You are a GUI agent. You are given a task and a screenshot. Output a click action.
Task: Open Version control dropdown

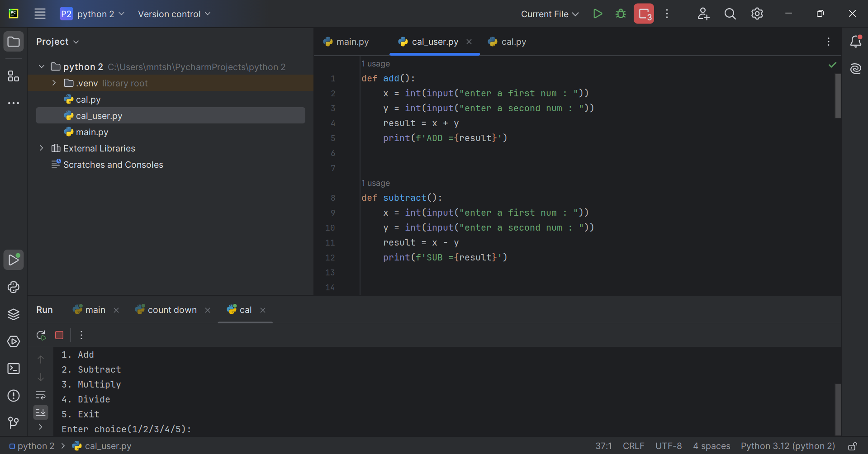[174, 14]
